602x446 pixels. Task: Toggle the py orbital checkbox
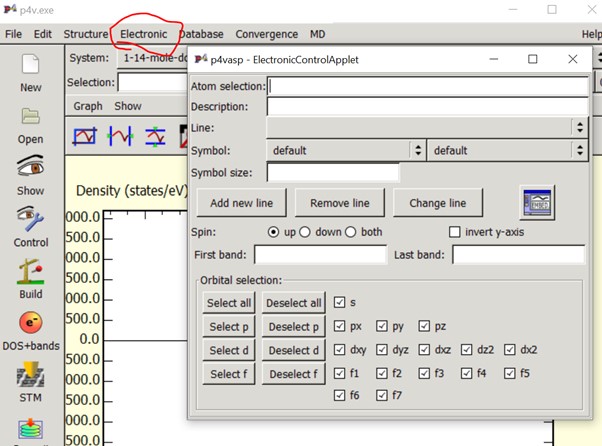click(382, 326)
